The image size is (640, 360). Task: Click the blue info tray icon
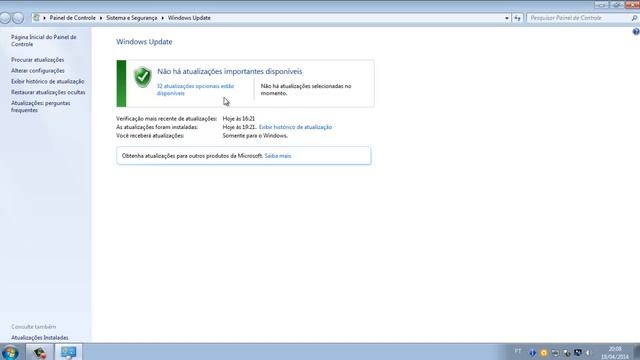[x=532, y=353]
